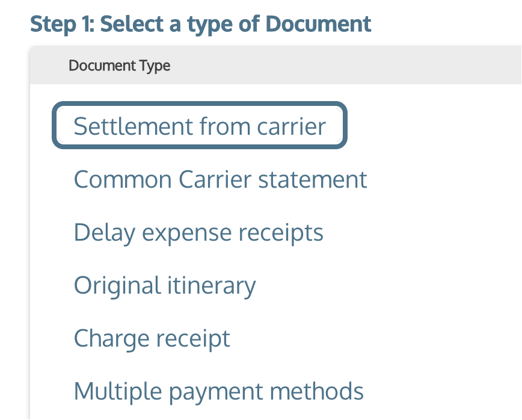Select the statement from a Common Carrier
Image resolution: width=522 pixels, height=420 pixels.
point(220,179)
